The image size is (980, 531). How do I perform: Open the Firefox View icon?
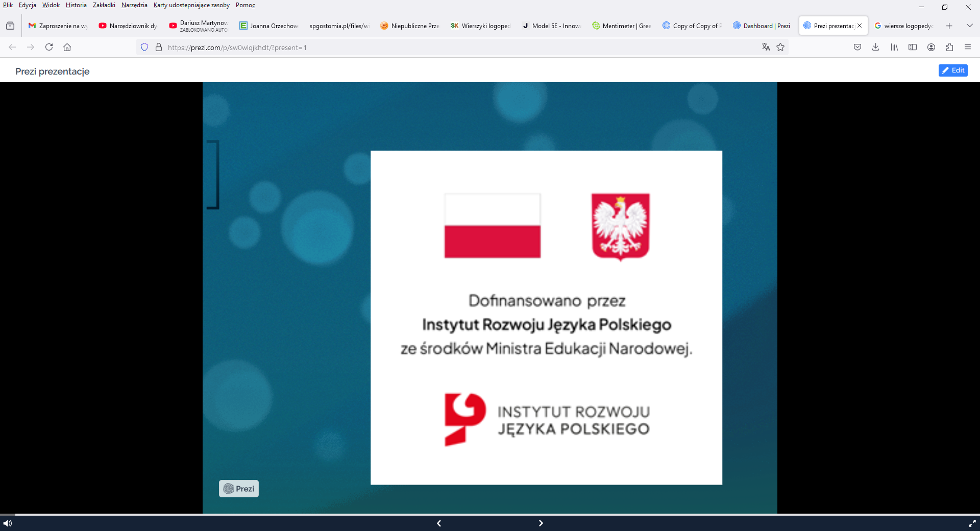coord(10,26)
